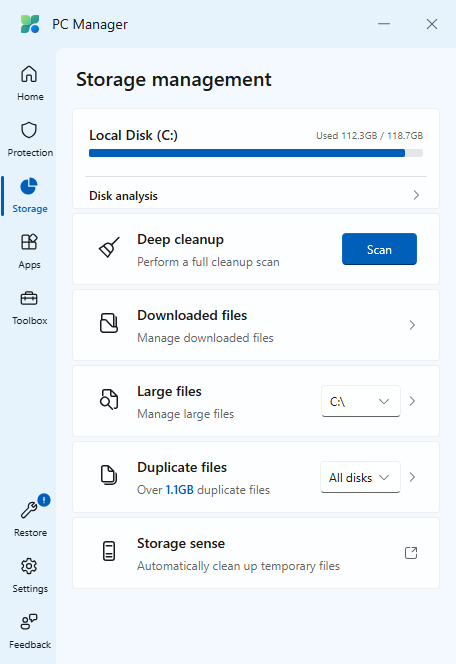The image size is (456, 664).
Task: Click the Large files magnifier icon
Action: coord(109,399)
